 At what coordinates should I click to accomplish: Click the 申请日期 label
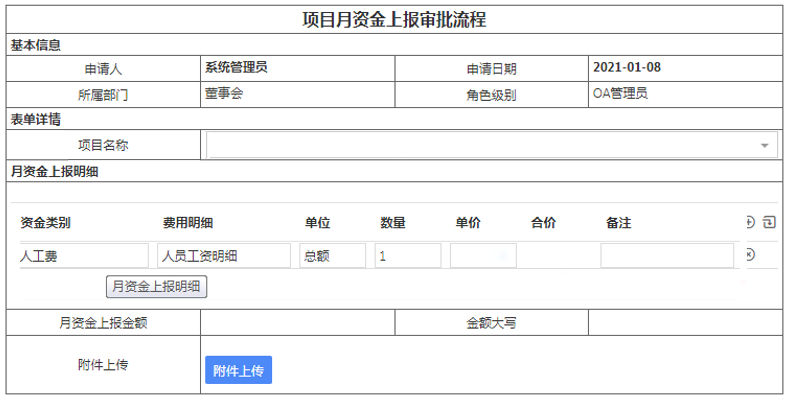tap(491, 69)
